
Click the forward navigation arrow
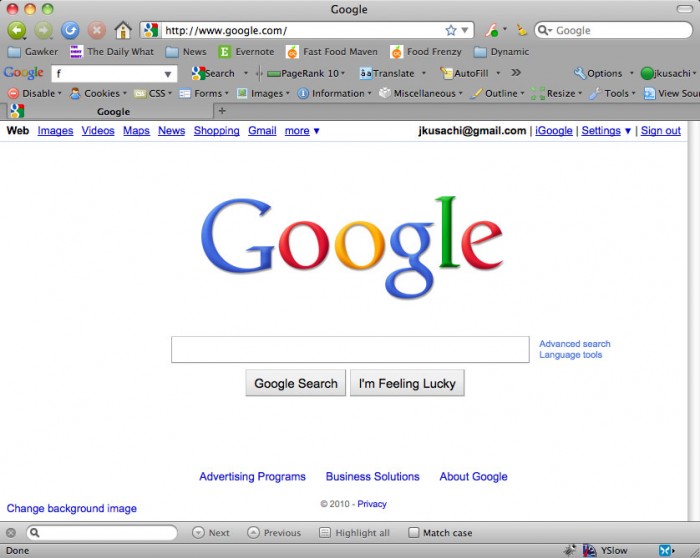tap(43, 30)
